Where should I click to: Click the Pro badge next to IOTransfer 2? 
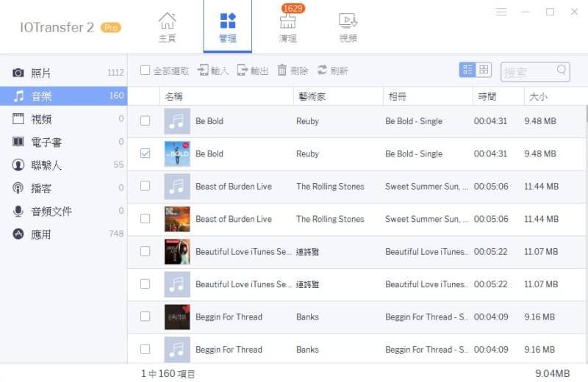111,27
